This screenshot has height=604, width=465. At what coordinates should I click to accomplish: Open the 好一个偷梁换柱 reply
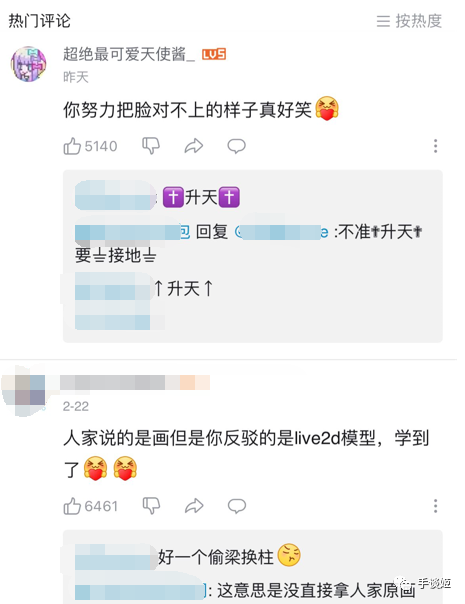tap(188, 556)
